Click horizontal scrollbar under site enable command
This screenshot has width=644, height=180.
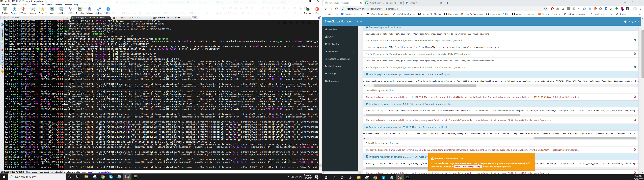[x=585, y=138]
